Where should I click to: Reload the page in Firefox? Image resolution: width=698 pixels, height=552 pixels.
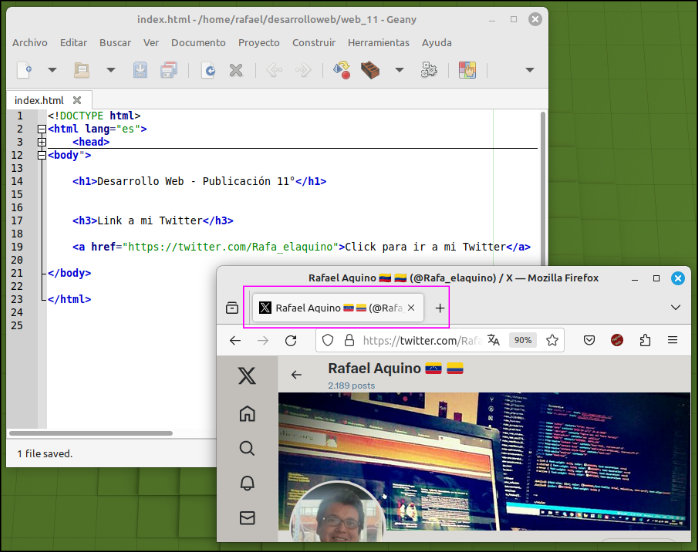pyautogui.click(x=291, y=341)
